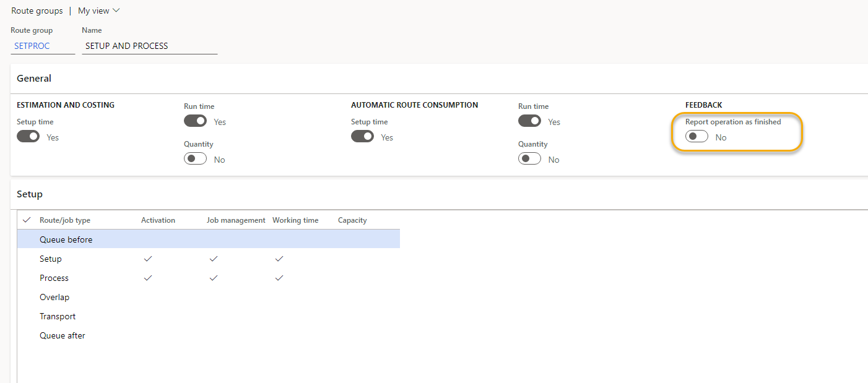Image resolution: width=868 pixels, height=383 pixels.
Task: Toggle Run time under Estimation and costing
Action: point(196,121)
